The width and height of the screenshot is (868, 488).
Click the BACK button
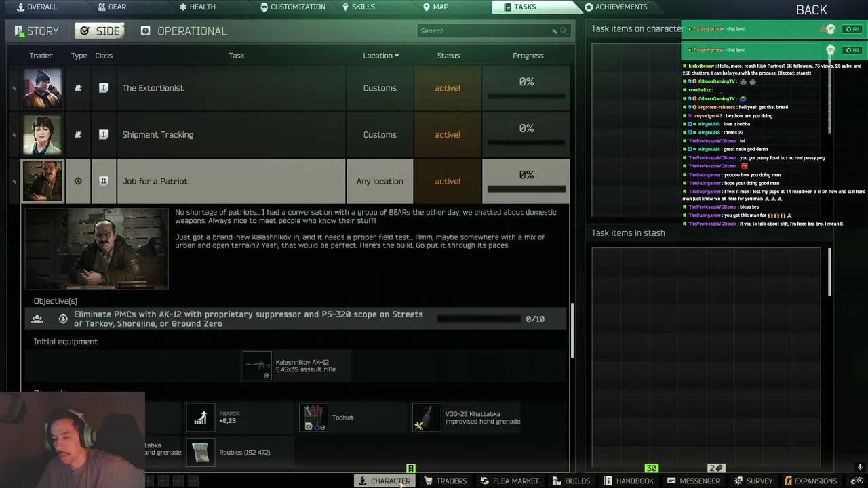click(811, 9)
